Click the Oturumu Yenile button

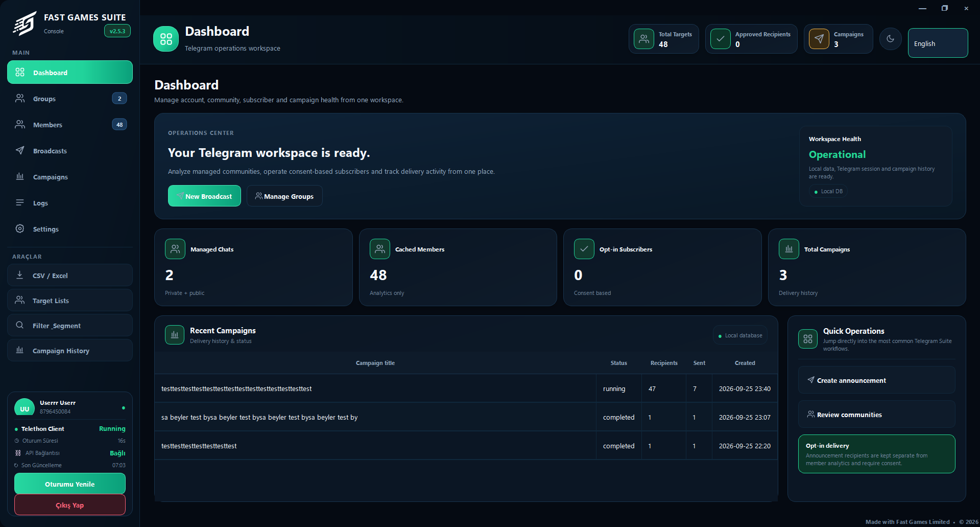click(x=70, y=484)
